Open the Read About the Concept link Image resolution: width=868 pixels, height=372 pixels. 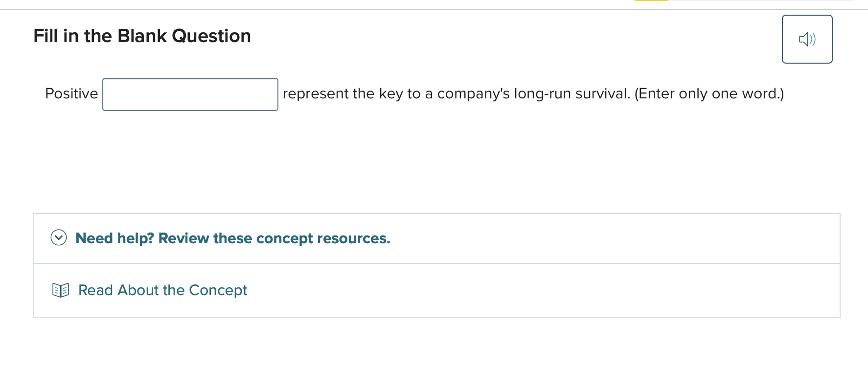[162, 290]
